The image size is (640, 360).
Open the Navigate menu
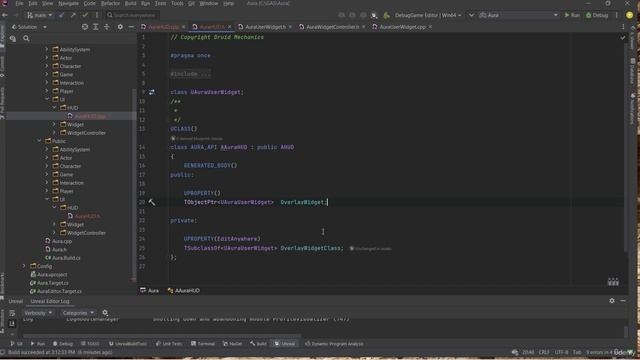68,3
